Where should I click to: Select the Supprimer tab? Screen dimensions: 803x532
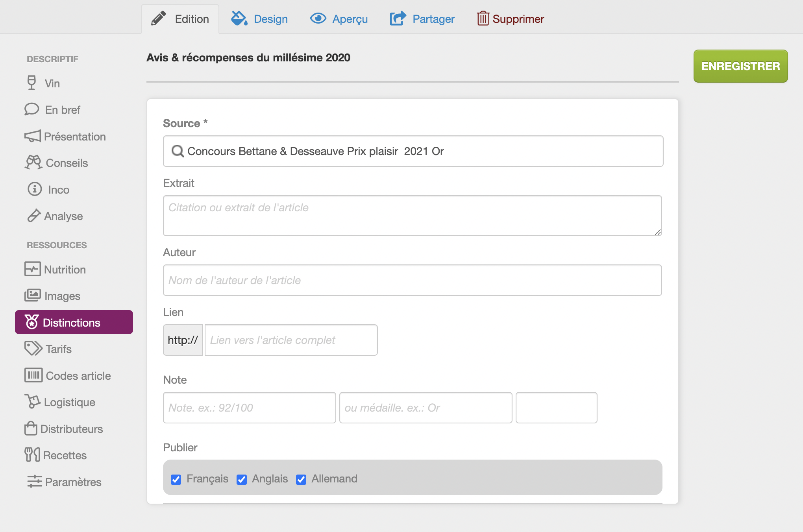point(510,19)
